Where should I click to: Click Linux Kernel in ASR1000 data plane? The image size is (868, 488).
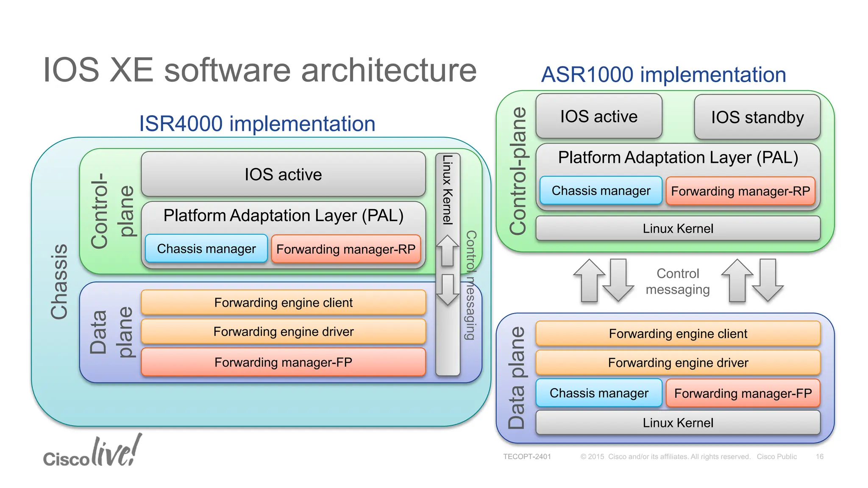coord(678,422)
